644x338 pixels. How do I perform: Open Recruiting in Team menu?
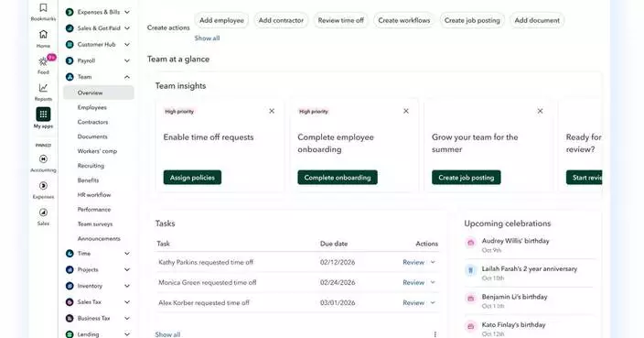[x=91, y=166]
